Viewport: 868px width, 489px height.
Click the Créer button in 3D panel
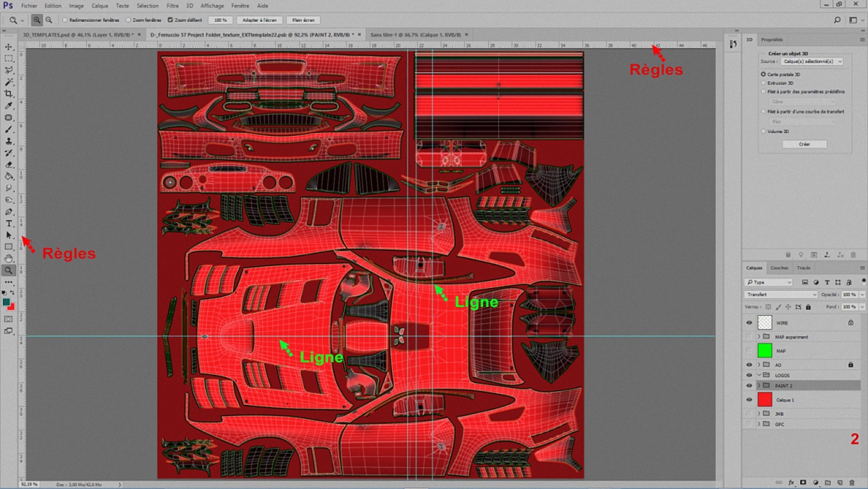[804, 144]
